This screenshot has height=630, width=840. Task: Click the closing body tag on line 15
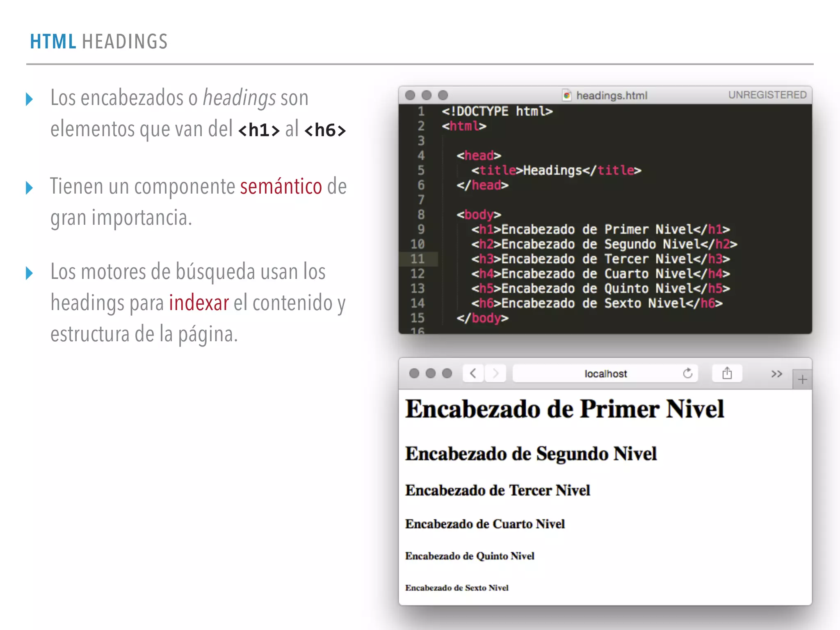(482, 318)
